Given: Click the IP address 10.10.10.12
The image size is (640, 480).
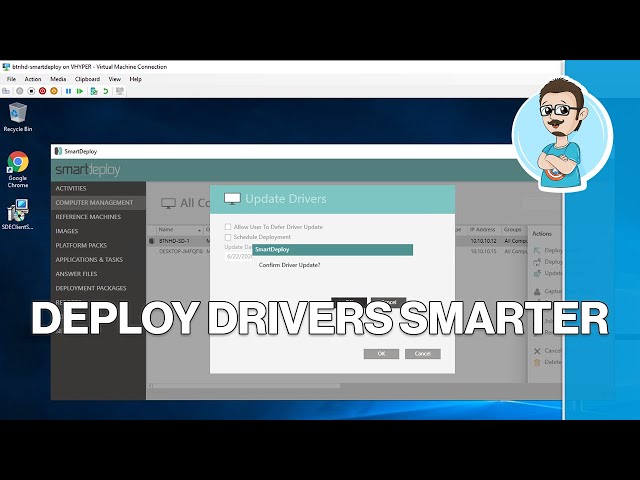Looking at the screenshot, I should (x=483, y=241).
